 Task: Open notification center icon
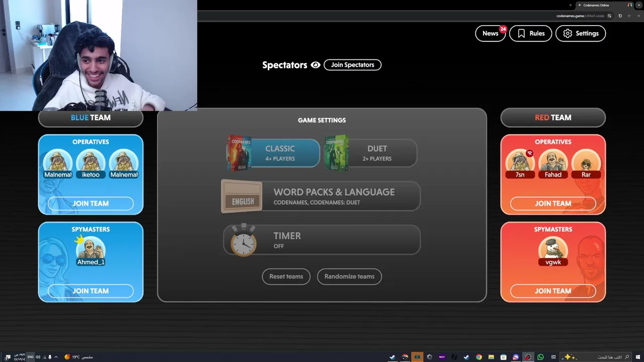8,357
